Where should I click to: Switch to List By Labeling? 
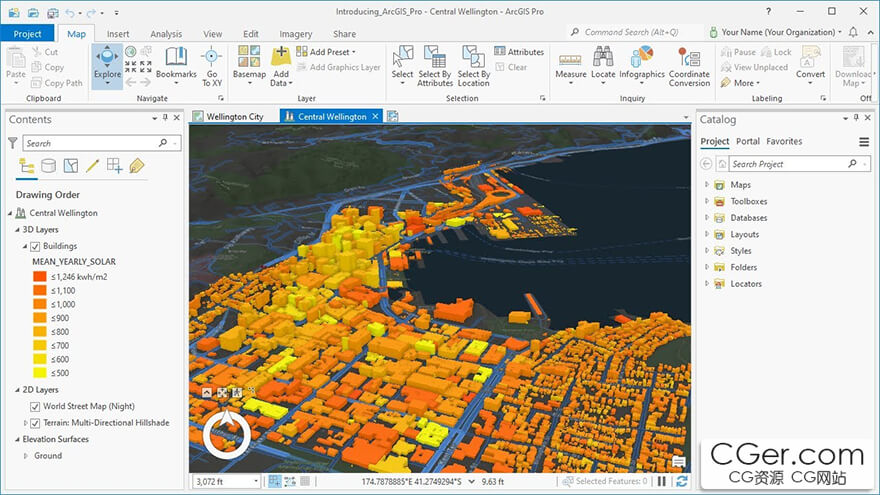[x=136, y=166]
